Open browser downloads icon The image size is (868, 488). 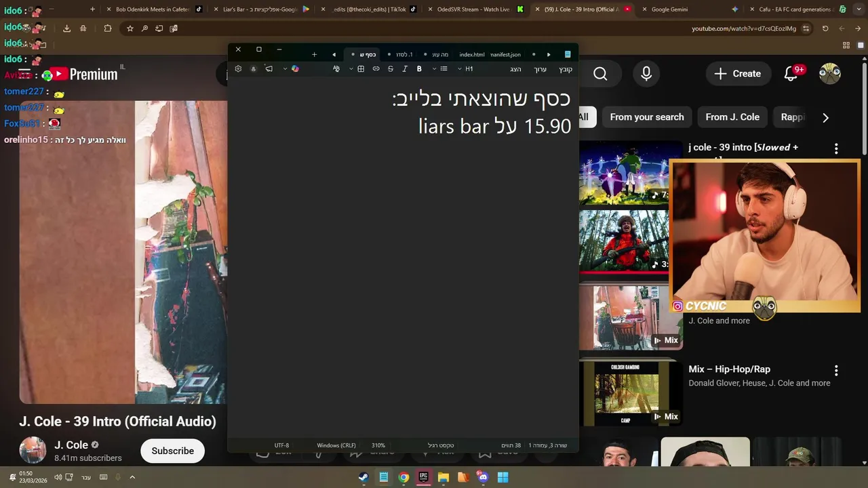point(66,28)
